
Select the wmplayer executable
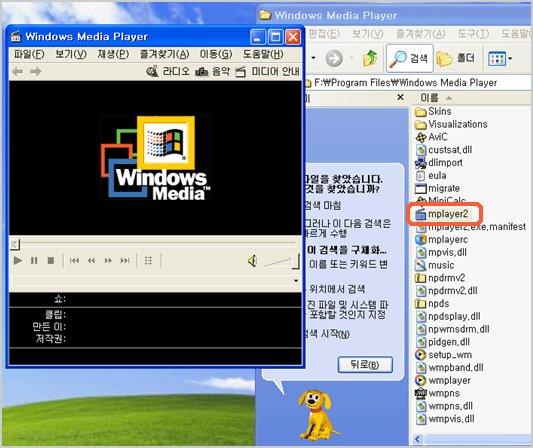click(443, 380)
